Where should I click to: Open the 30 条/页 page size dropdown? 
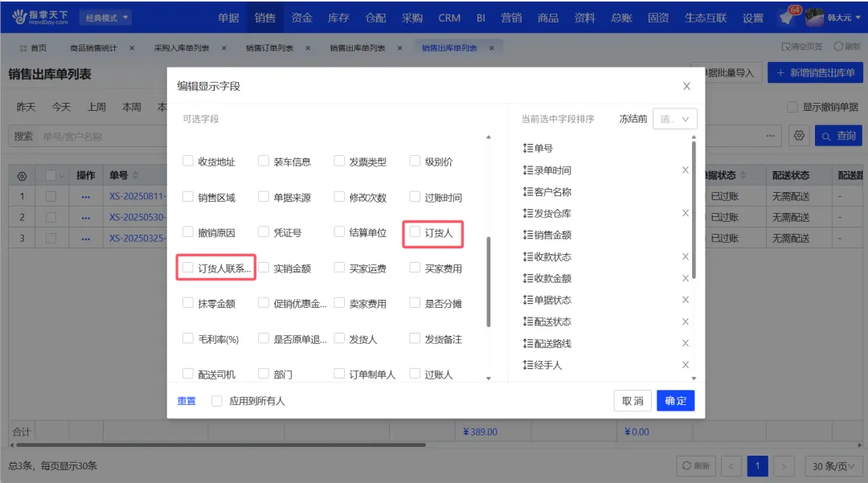click(833, 466)
